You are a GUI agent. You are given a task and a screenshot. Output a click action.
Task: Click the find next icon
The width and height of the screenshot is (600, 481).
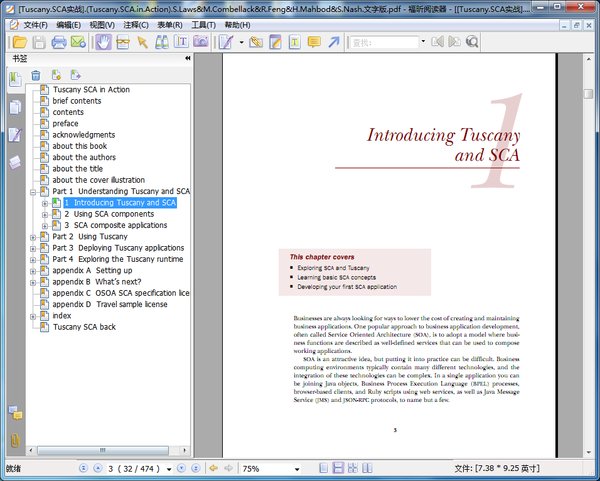[454, 41]
